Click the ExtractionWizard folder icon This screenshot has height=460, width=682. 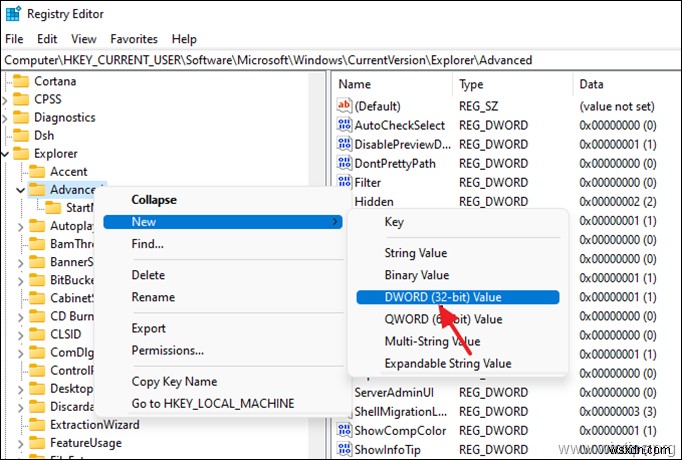pos(37,425)
